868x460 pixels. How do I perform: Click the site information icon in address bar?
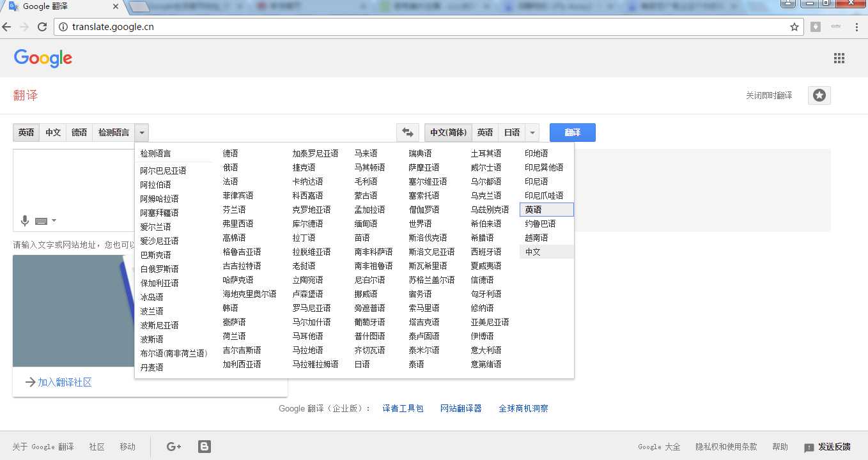63,27
